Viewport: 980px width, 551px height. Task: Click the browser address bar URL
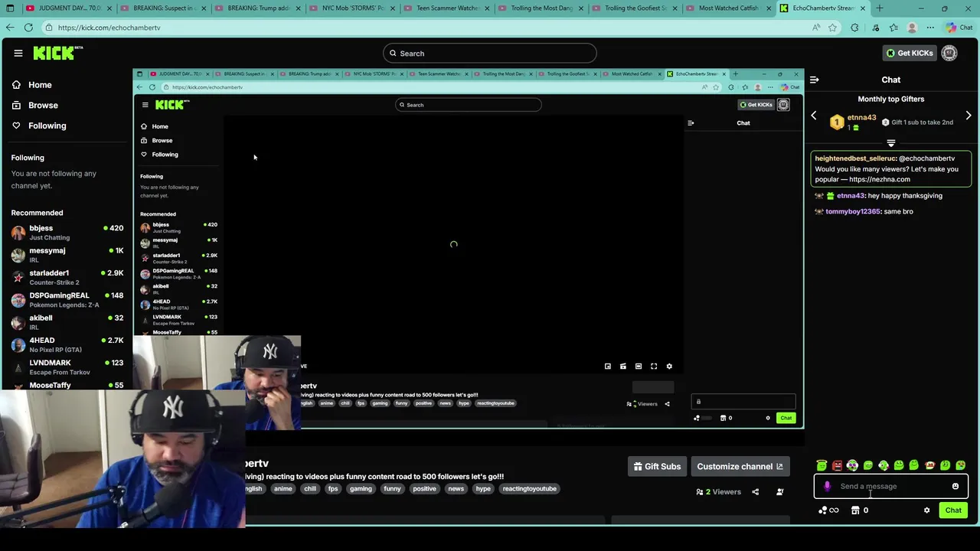pos(109,28)
